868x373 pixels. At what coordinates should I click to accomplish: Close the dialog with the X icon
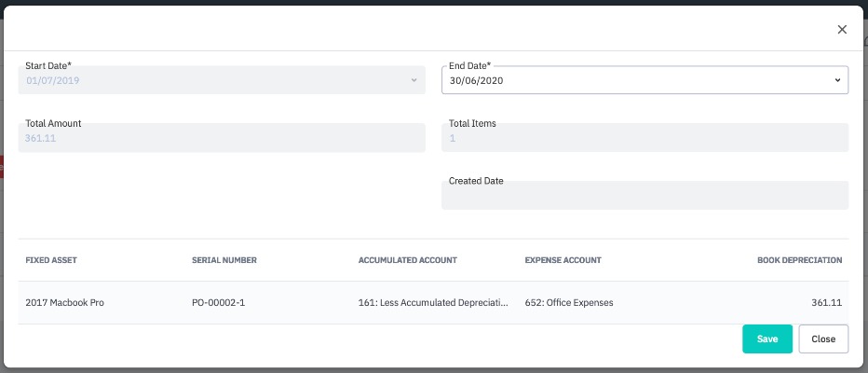842,30
